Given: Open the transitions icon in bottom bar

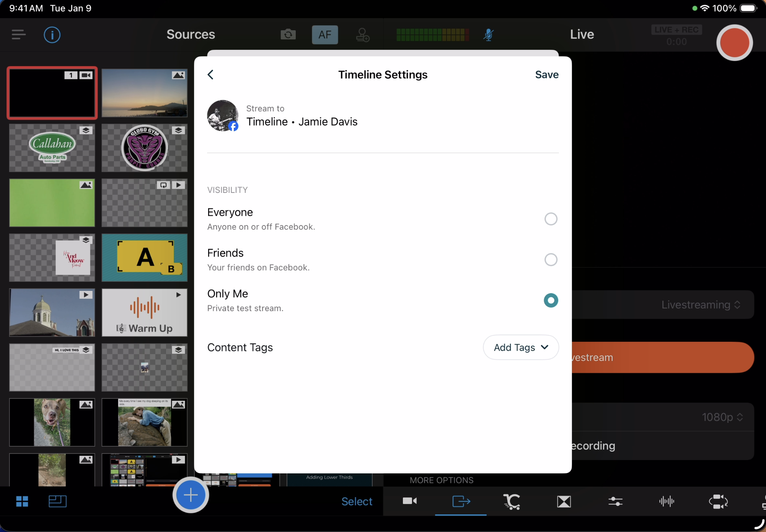Looking at the screenshot, I should pos(564,501).
